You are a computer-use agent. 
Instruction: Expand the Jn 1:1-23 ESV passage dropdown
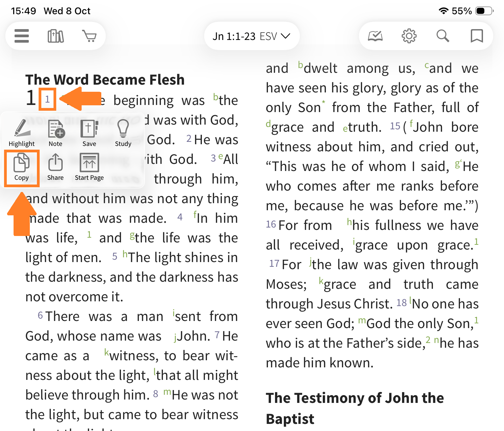251,36
